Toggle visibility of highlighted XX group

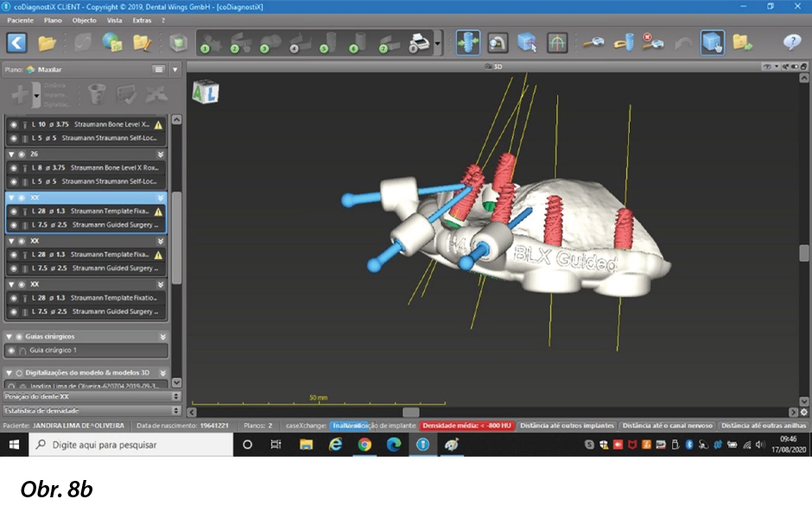click(x=22, y=198)
